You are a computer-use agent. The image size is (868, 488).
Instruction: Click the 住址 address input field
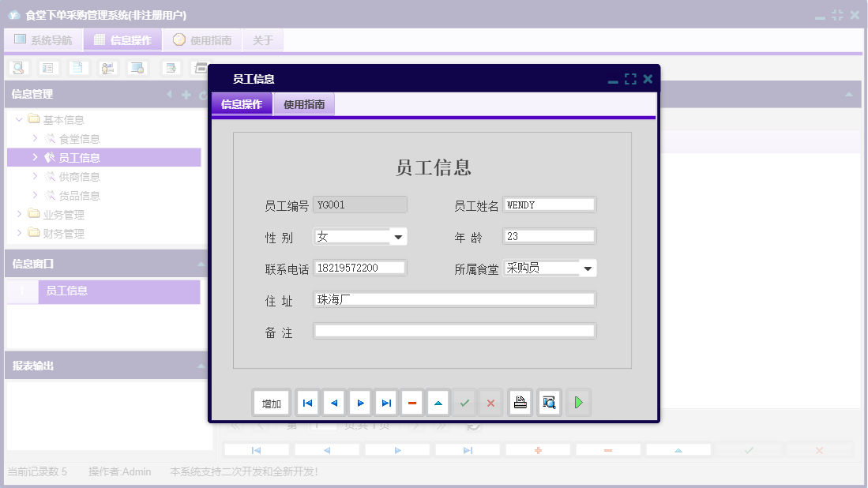(x=454, y=298)
